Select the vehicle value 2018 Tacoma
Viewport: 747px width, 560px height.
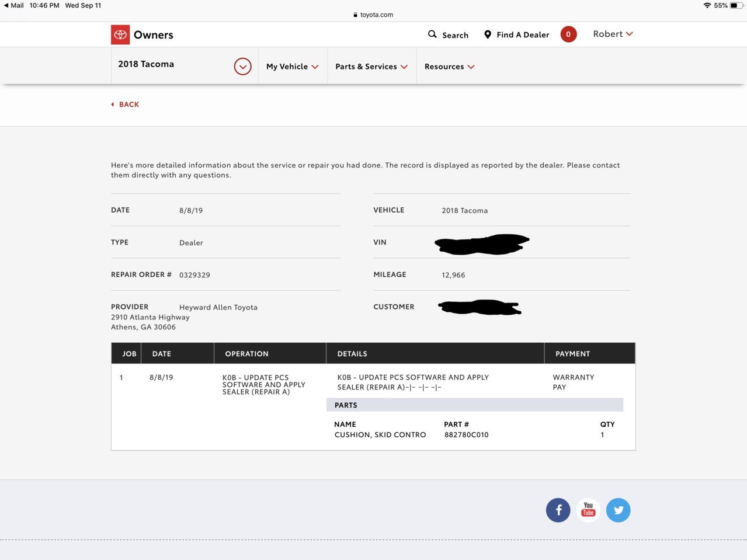click(x=465, y=211)
